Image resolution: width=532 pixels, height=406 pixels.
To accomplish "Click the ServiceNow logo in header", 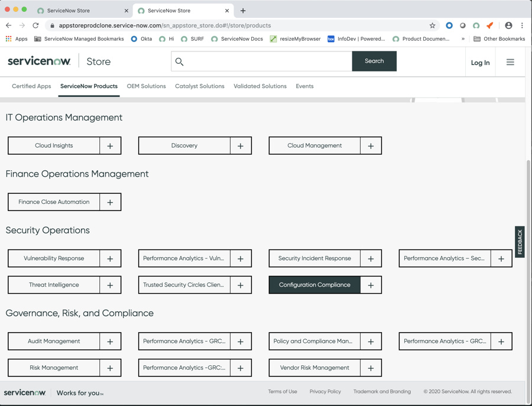I will pos(39,61).
